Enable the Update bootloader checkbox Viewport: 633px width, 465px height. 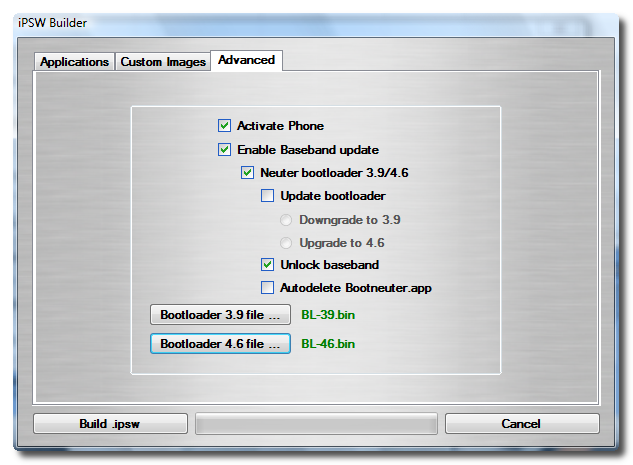click(267, 196)
